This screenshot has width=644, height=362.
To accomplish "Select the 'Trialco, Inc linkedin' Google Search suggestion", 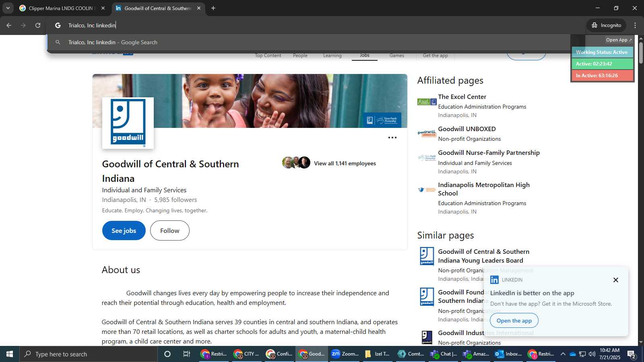I will point(309,42).
